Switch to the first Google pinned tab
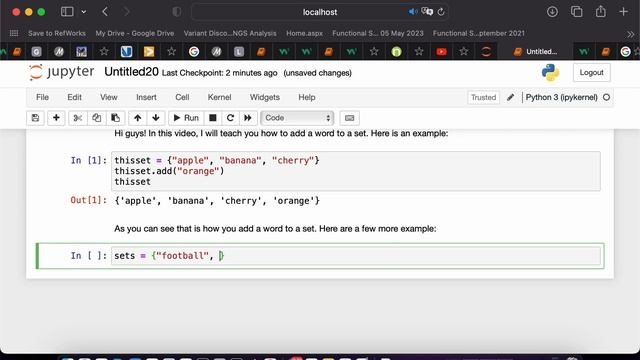The height and width of the screenshot is (360, 640). tap(194, 52)
